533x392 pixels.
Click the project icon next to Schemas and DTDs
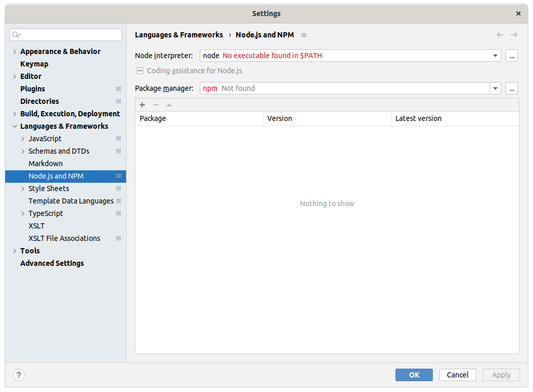click(119, 151)
